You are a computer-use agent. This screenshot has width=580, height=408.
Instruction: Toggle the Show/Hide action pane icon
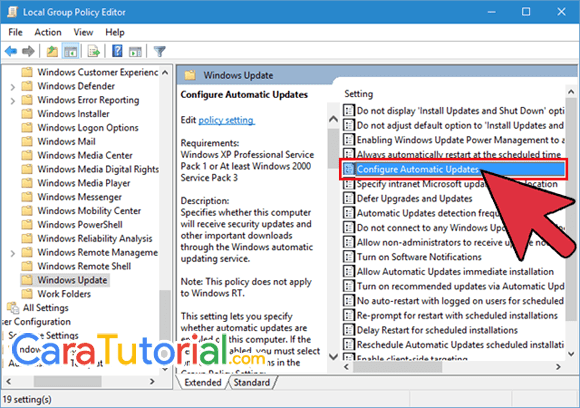point(135,51)
